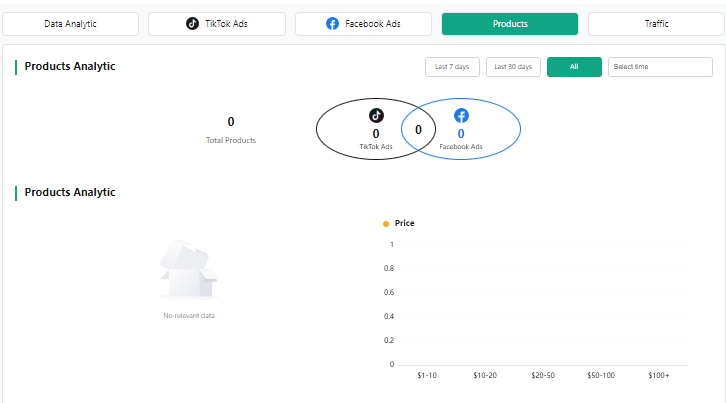The height and width of the screenshot is (403, 726).
Task: Open the Data Analytic tab
Action: 70,24
